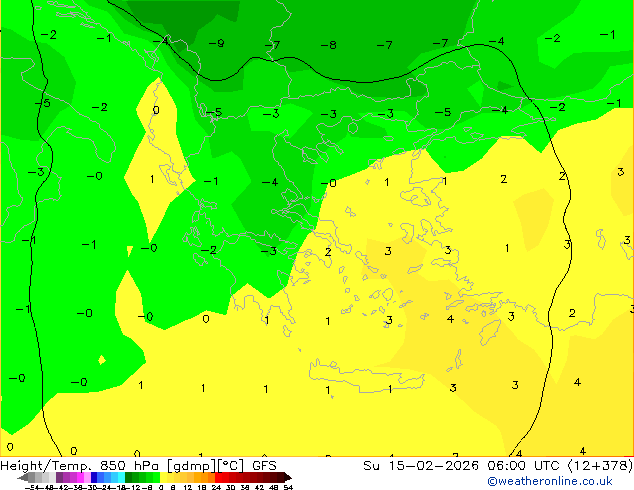Click the '-8' temperature value on the map
Image resolution: width=634 pixels, height=490 pixels.
pyautogui.click(x=328, y=45)
